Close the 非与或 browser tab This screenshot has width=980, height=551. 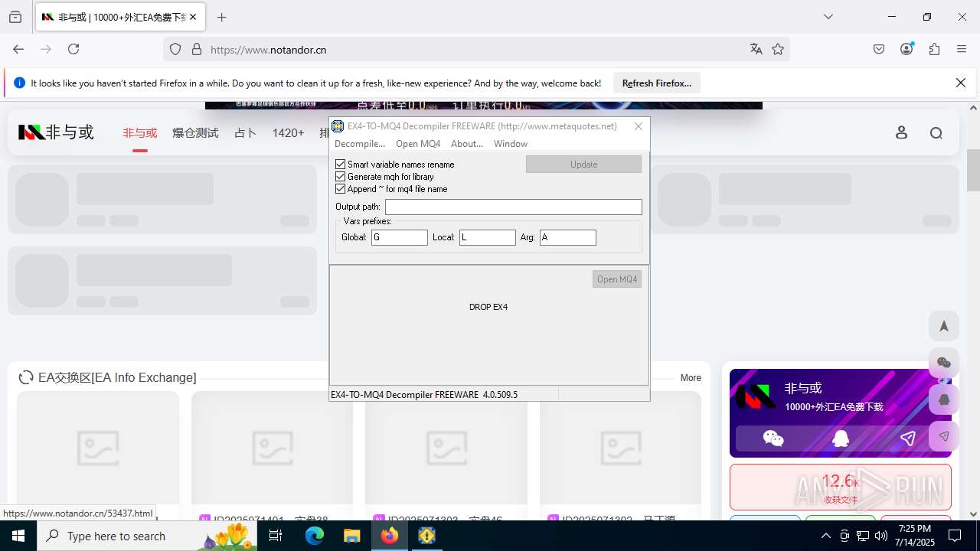point(193,17)
